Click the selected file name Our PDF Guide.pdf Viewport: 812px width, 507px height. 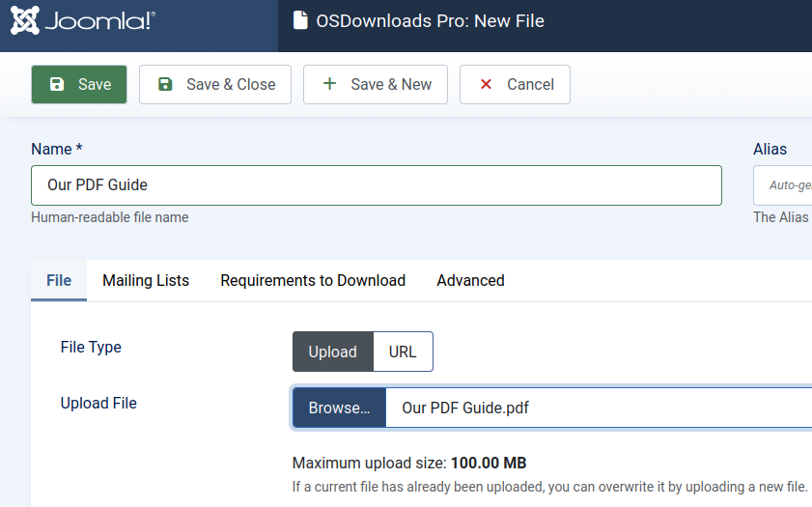465,408
